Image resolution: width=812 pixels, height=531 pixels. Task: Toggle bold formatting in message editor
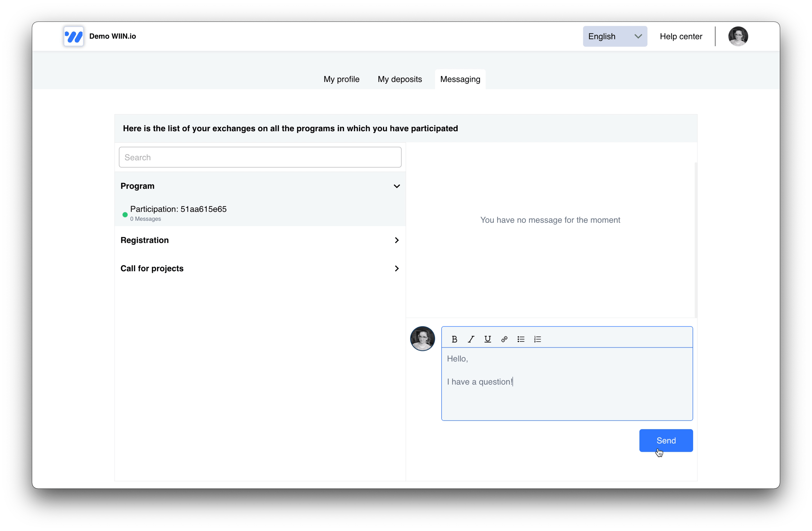[x=454, y=339]
